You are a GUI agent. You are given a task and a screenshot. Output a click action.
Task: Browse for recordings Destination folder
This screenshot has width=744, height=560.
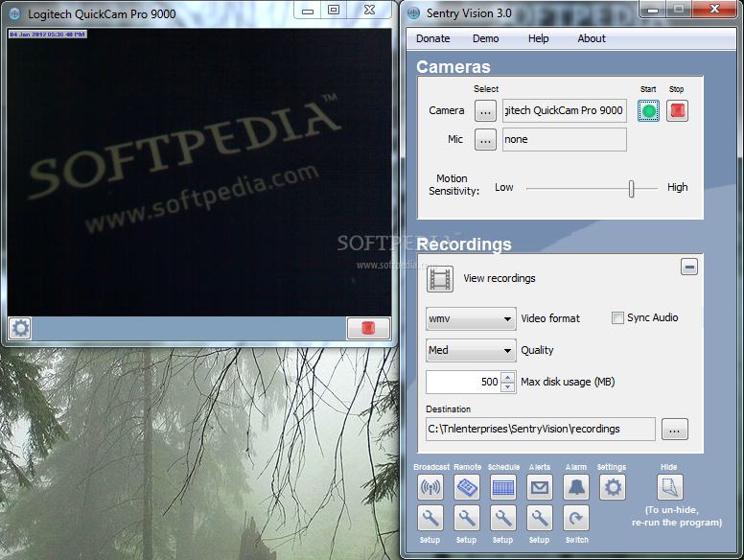674,429
